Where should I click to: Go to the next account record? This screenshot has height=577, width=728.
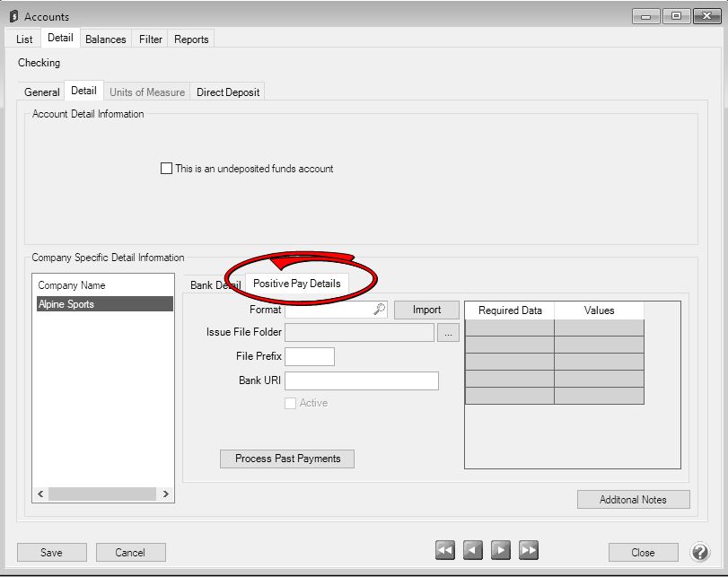pos(501,551)
